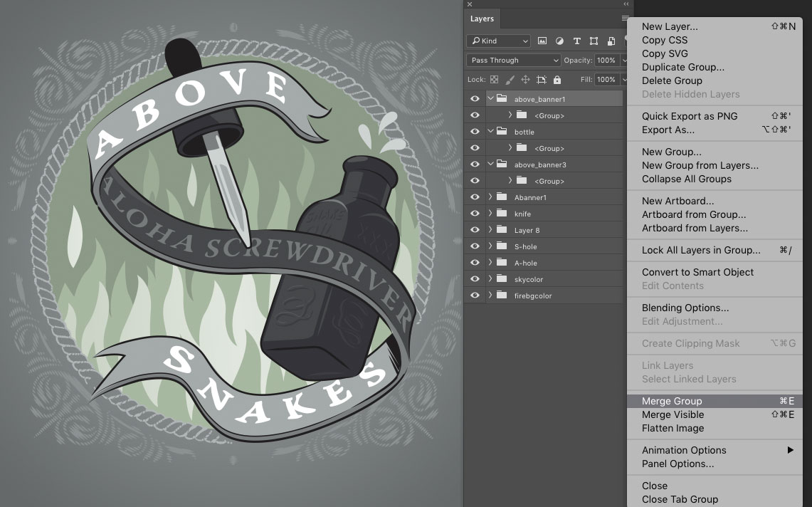Screen dimensions: 812x507
Task: Choose Copy SVG menu item
Action: click(715, 53)
